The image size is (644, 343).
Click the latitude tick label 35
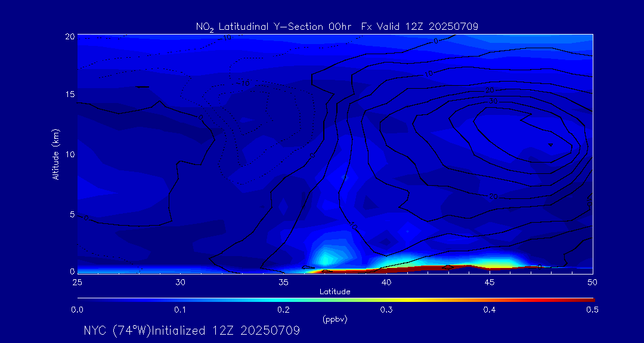(x=283, y=282)
